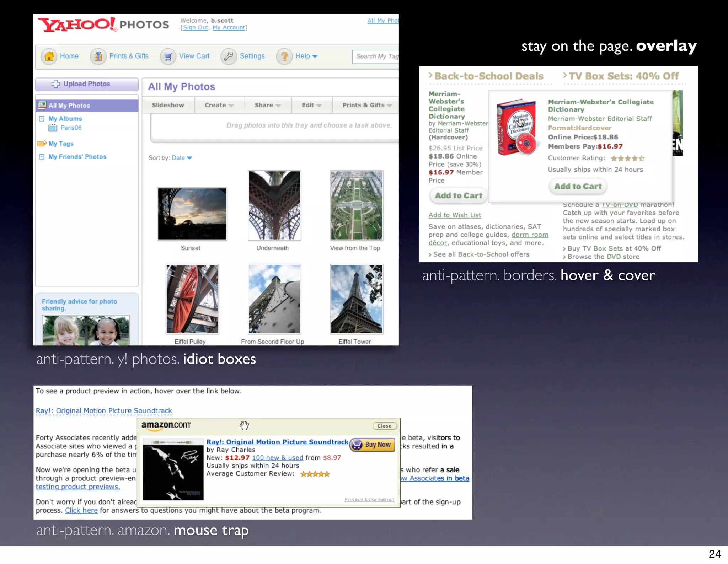Click the View Cart shopping cart icon
Screen dimensions: 728x564
[x=168, y=56]
